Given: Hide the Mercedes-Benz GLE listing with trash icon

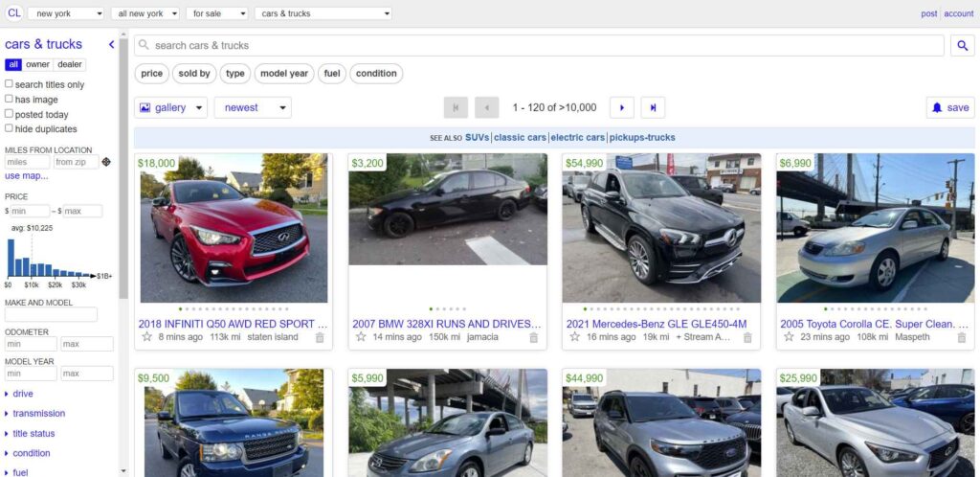Looking at the screenshot, I should [x=747, y=337].
